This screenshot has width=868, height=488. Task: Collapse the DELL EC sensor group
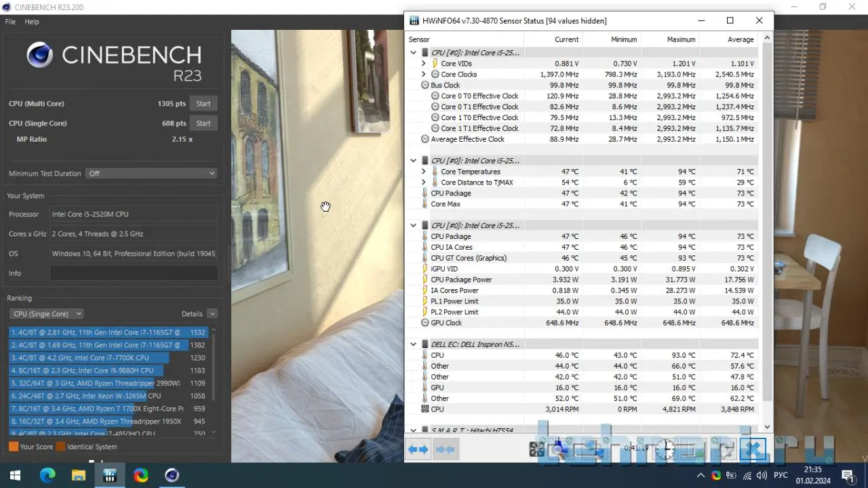(x=413, y=344)
